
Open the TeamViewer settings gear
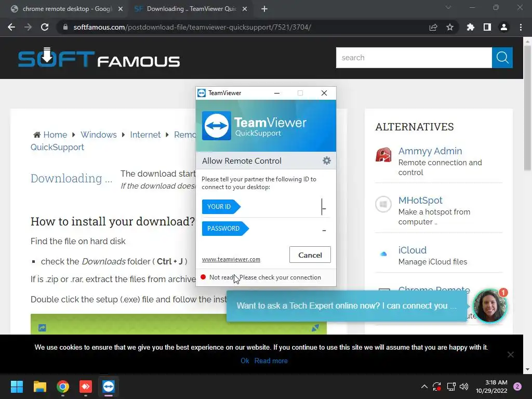point(326,161)
